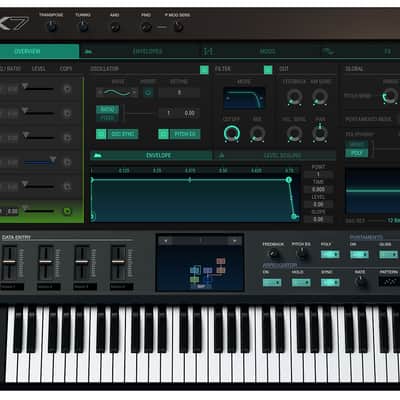Select the Ratio frequency mode button
This screenshot has height=400, width=400.
point(107,109)
